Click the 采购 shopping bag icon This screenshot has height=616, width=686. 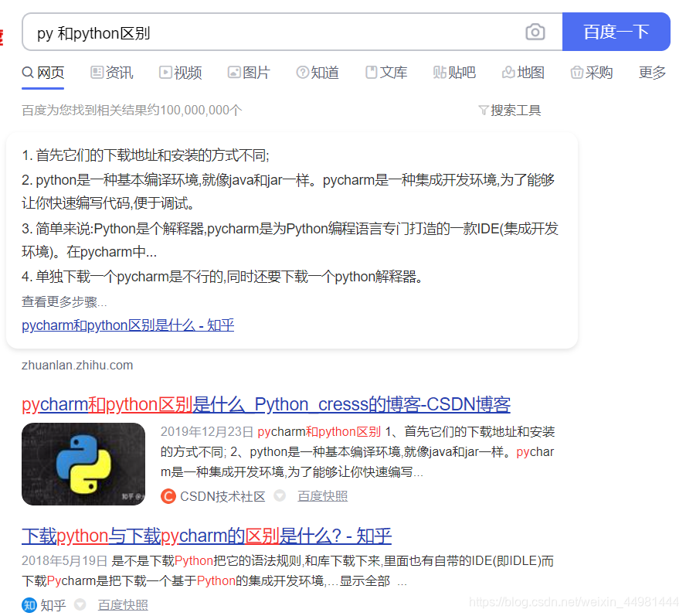click(577, 72)
